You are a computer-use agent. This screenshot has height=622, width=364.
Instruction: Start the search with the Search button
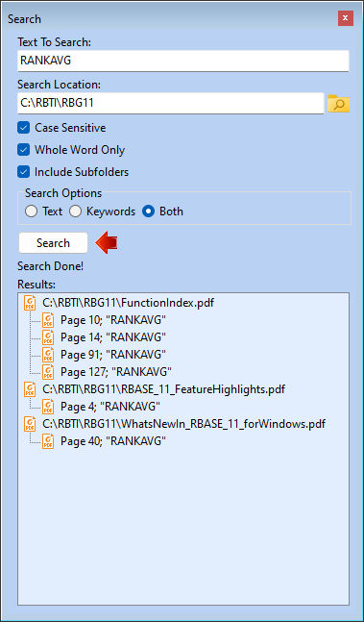pos(53,243)
